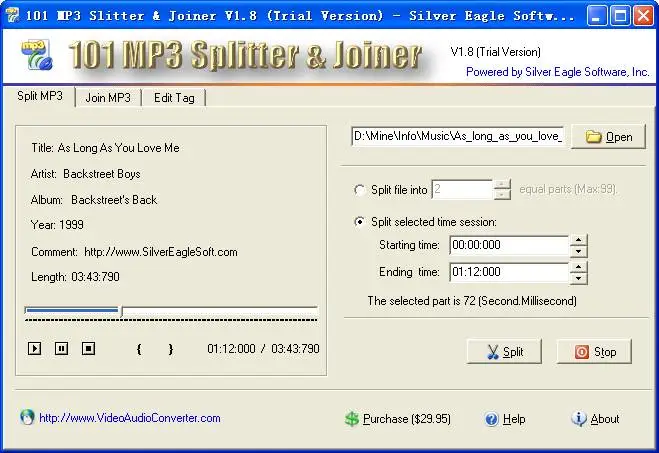Click the text "Year: 1999"
This screenshot has width=659, height=453.
(x=57, y=225)
